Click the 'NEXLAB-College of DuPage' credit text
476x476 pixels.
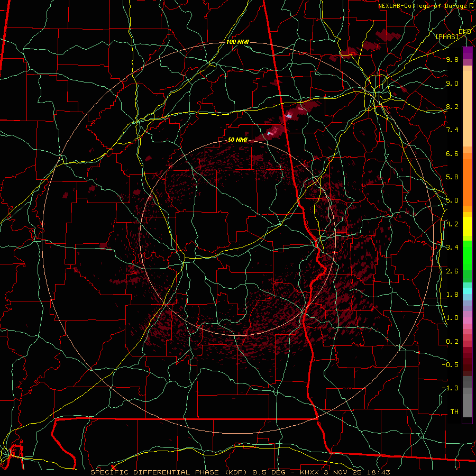pyautogui.click(x=422, y=6)
